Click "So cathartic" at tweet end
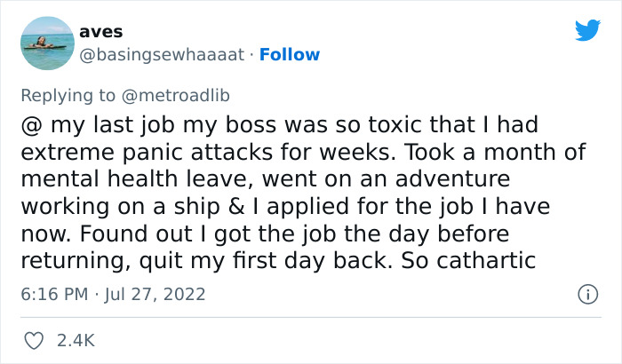The height and width of the screenshot is (364, 622). 484,262
